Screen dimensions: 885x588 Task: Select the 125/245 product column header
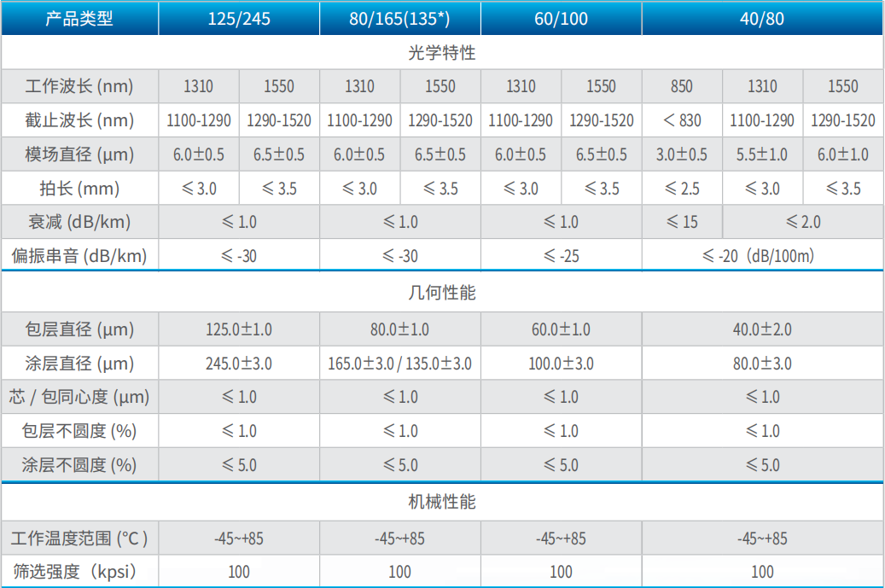coord(239,18)
